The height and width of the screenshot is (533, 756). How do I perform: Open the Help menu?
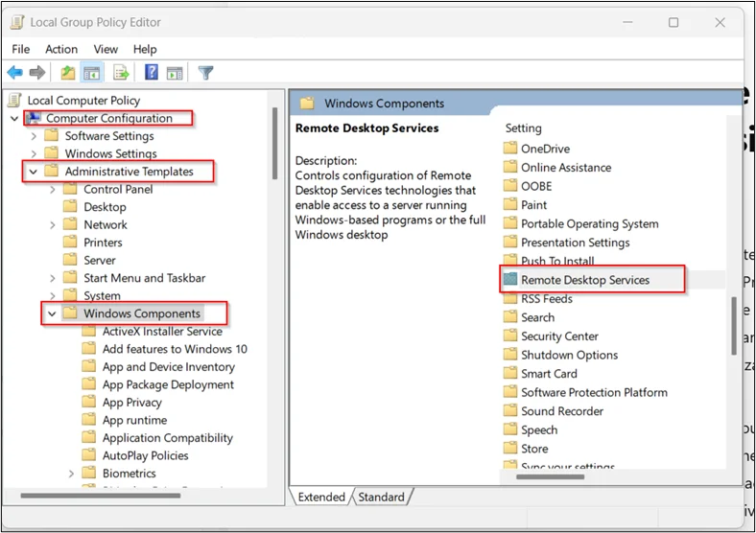[x=145, y=49]
